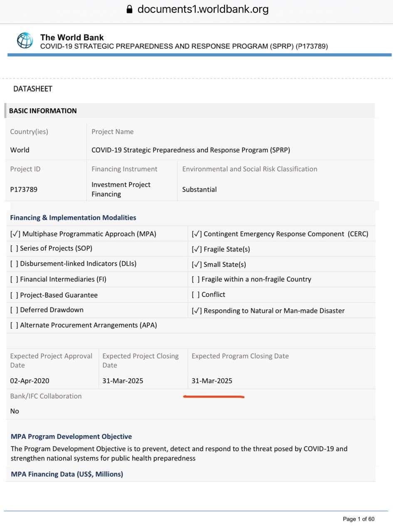This screenshot has height=532, width=393.
Task: Check the Project-Based Guarantee box
Action: click(14, 295)
